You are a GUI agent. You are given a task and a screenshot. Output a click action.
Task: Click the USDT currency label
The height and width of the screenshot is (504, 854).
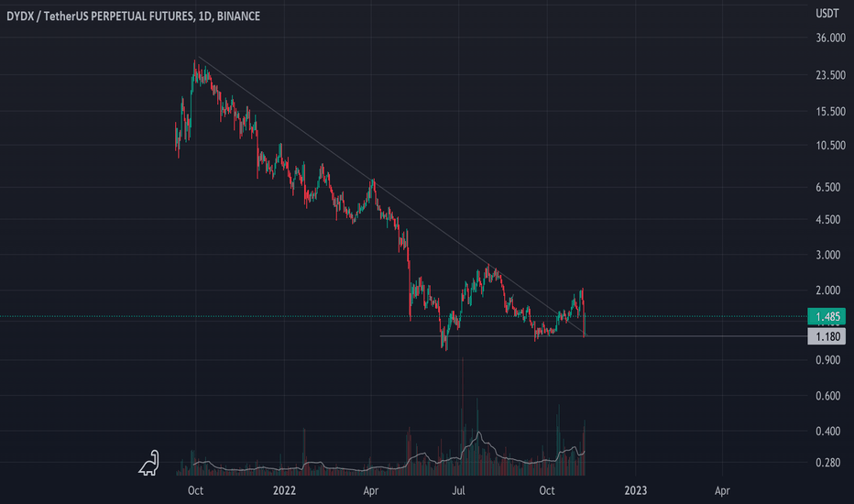coord(827,14)
